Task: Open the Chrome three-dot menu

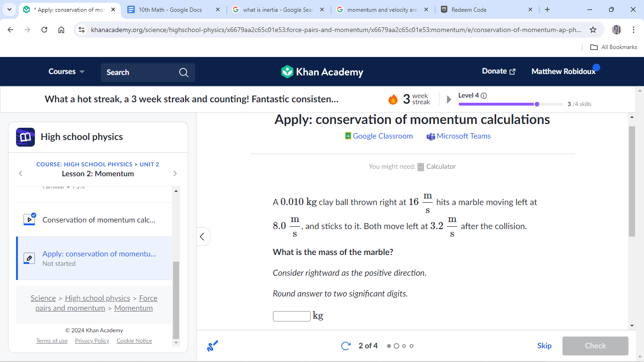Action: tap(634, 30)
